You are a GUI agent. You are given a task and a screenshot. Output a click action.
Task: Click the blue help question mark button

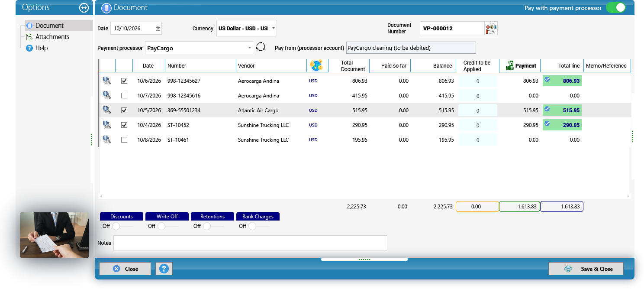pyautogui.click(x=164, y=269)
